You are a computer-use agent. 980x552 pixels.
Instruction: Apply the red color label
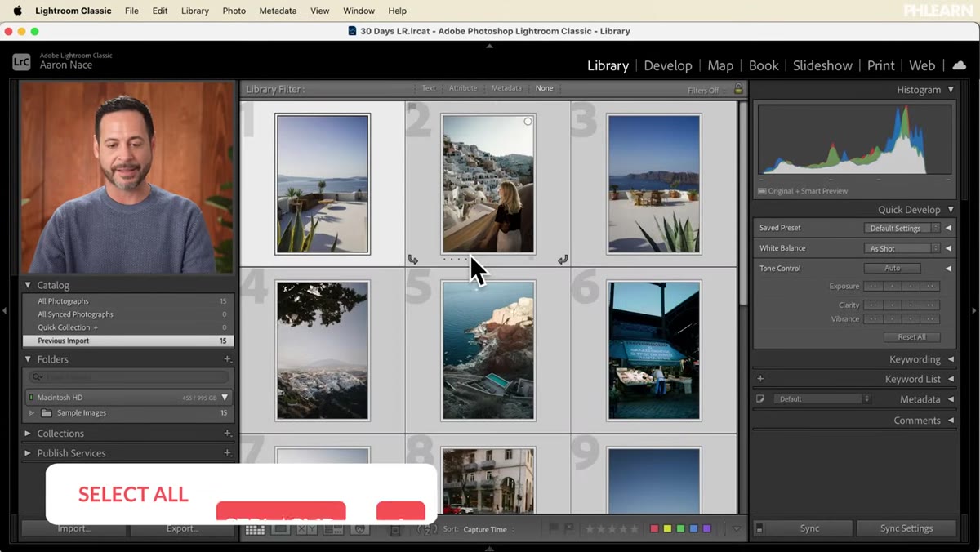(654, 529)
